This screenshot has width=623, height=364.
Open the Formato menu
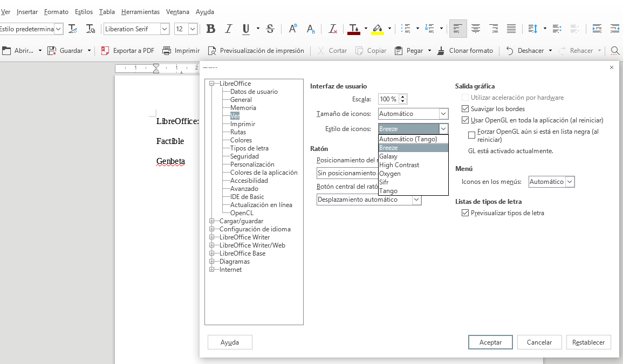point(56,11)
